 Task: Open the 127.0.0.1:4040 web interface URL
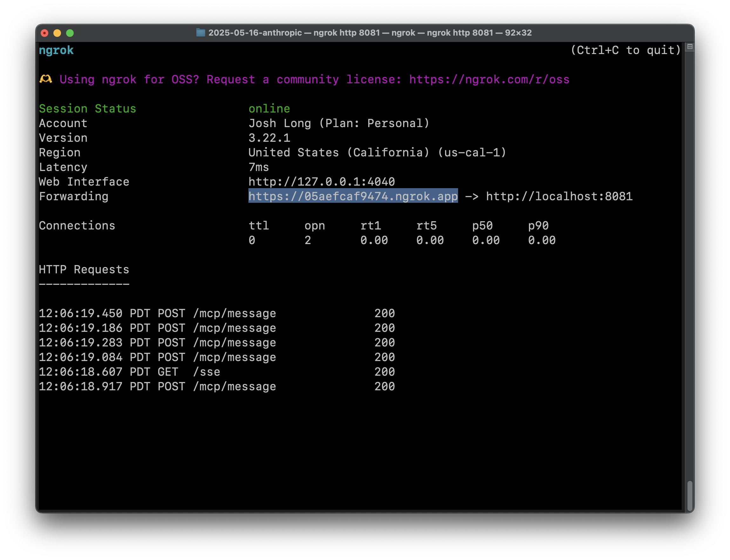(x=321, y=182)
